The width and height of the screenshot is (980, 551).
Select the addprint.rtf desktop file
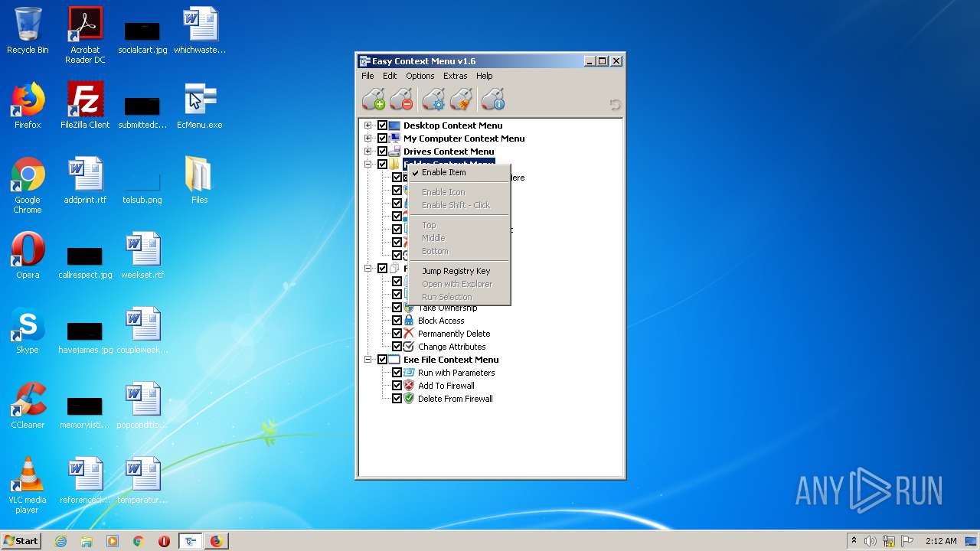point(85,181)
